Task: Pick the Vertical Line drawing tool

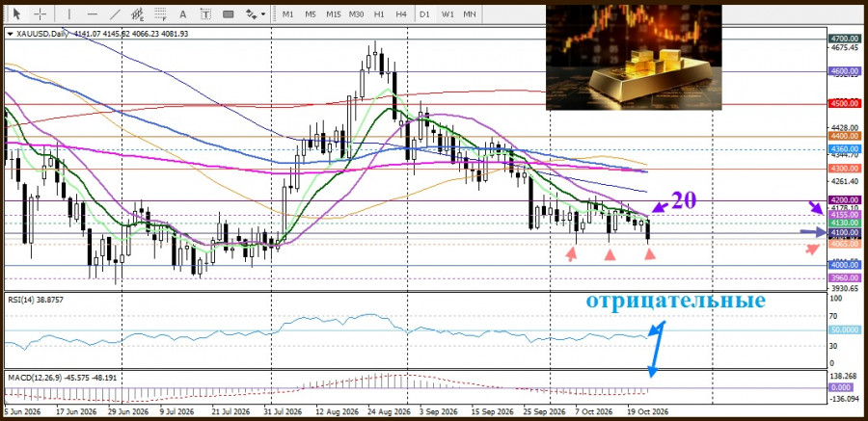Action: [x=68, y=13]
